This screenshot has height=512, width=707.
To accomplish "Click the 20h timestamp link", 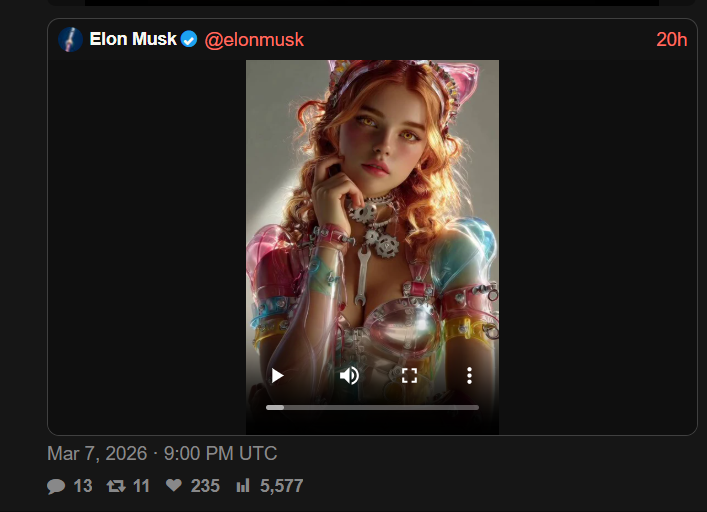I will (x=672, y=40).
